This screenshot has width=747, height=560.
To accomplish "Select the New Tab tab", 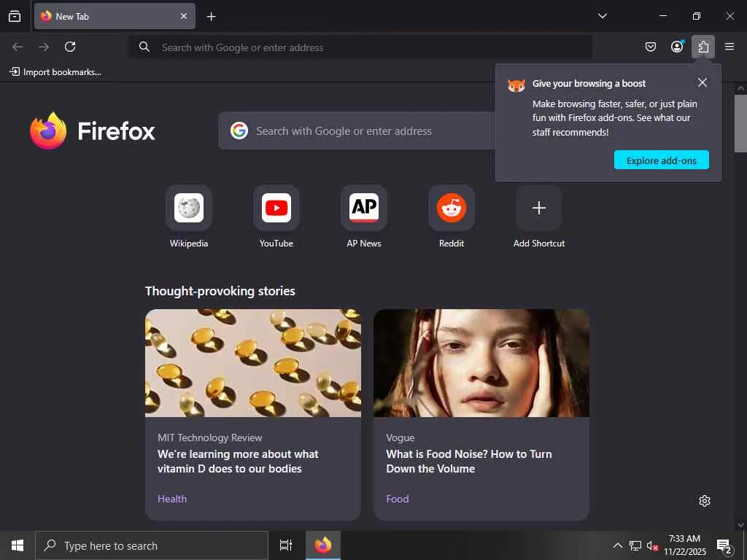I will [x=115, y=16].
